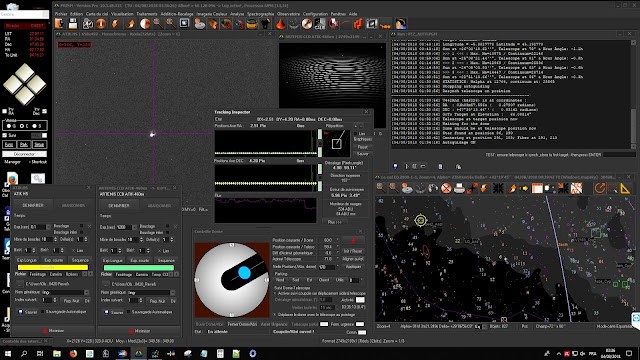Switch to Fenêtrage tab in ATIK HS panel
This screenshot has width=640, height=360.
point(38,274)
